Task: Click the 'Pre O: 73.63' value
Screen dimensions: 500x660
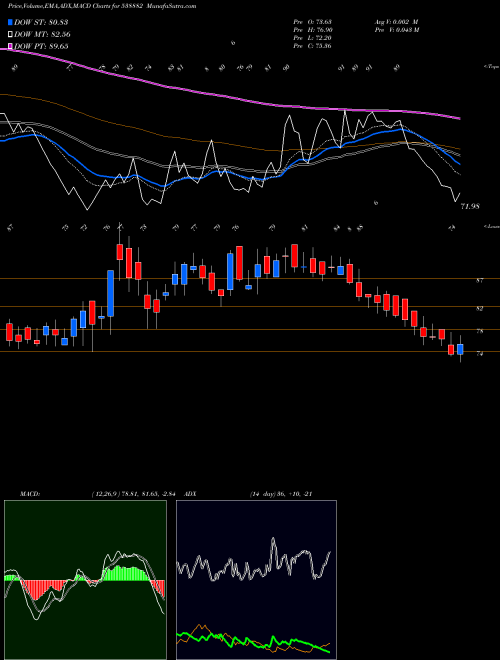Action: tap(312, 22)
